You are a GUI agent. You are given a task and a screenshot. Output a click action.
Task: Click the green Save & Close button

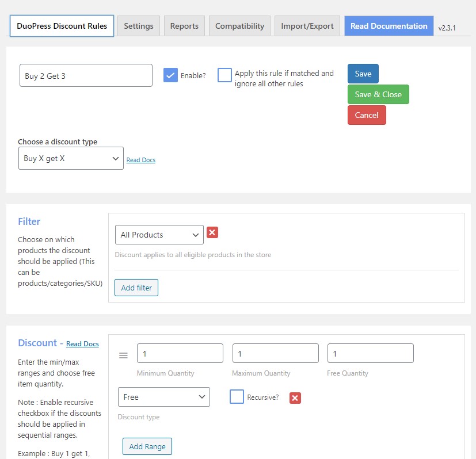[378, 94]
